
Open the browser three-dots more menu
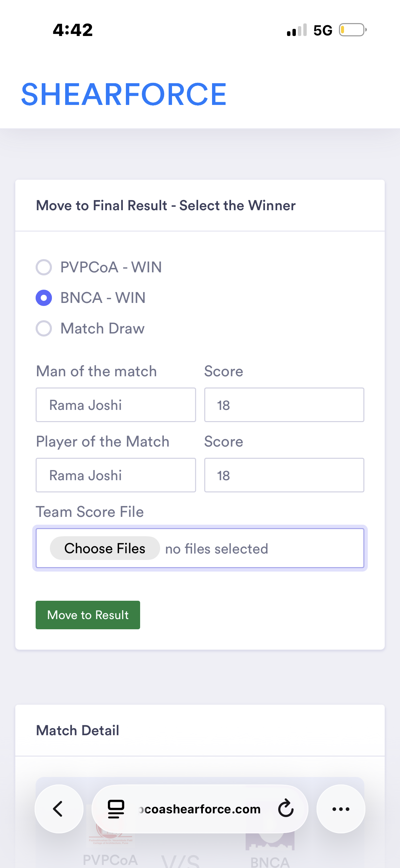[341, 809]
